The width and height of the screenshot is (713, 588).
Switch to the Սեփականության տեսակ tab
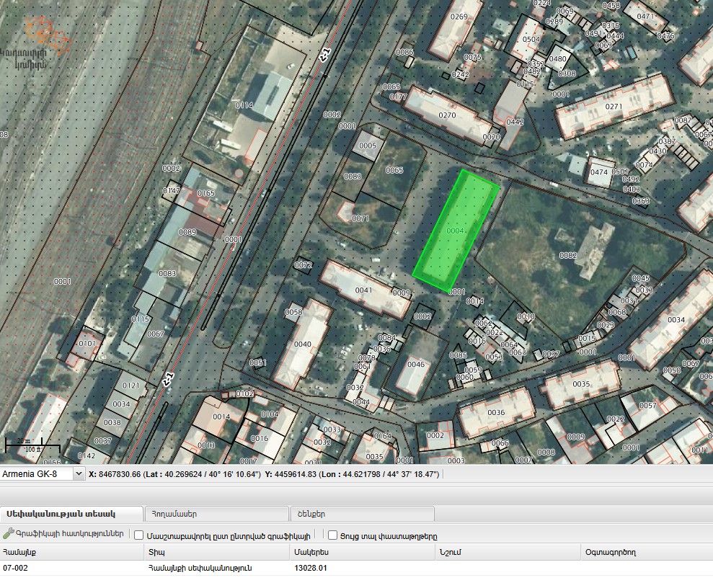(x=71, y=514)
